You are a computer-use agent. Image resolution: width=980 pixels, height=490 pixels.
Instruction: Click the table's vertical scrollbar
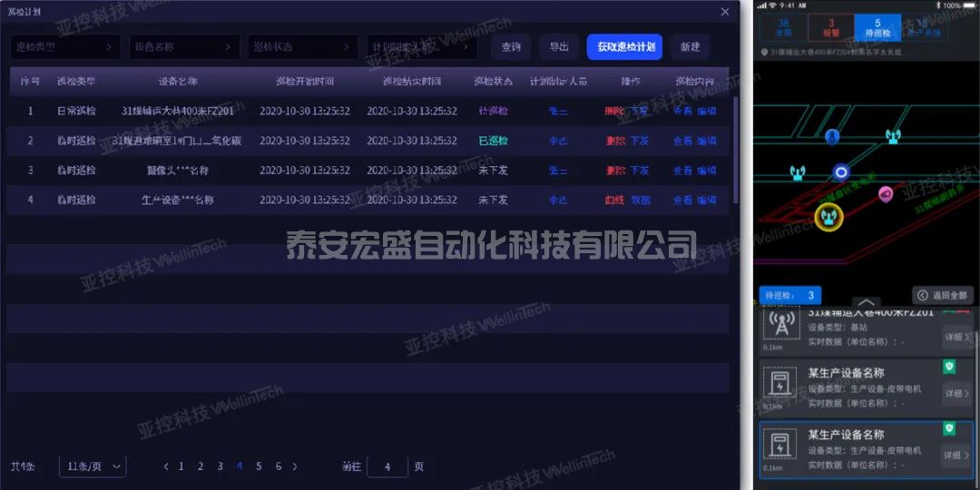tap(735, 150)
